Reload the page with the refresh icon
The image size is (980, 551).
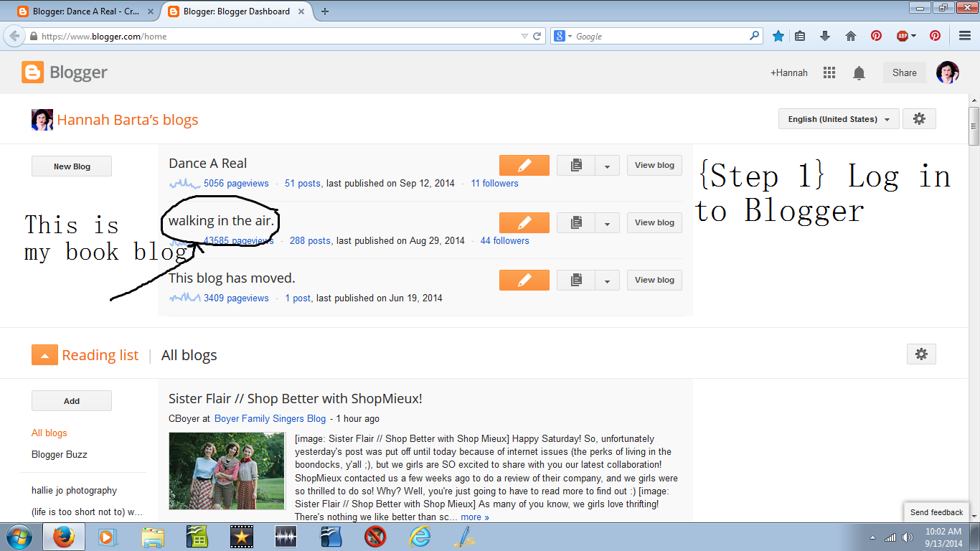tap(537, 36)
